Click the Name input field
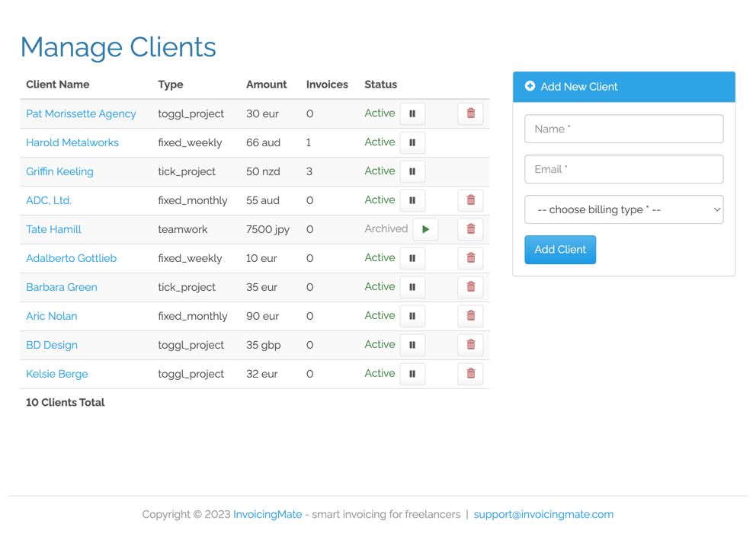The width and height of the screenshot is (756, 533). [x=623, y=129]
